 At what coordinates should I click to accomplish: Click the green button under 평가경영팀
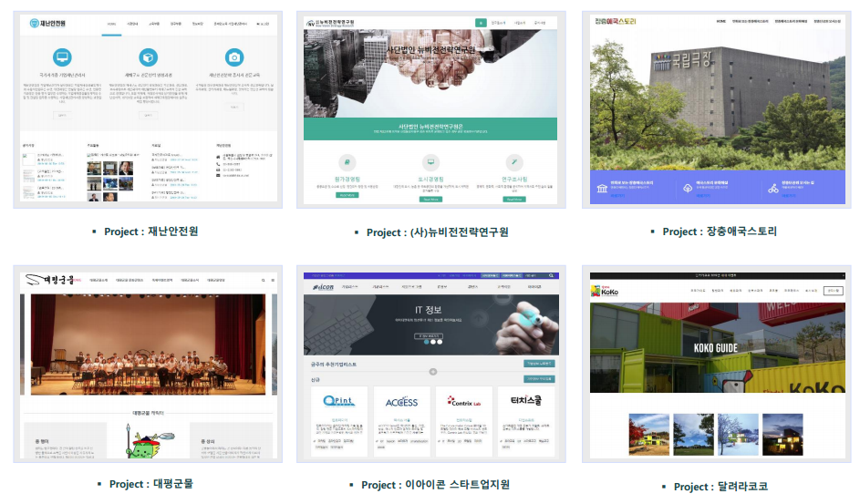[x=347, y=195]
